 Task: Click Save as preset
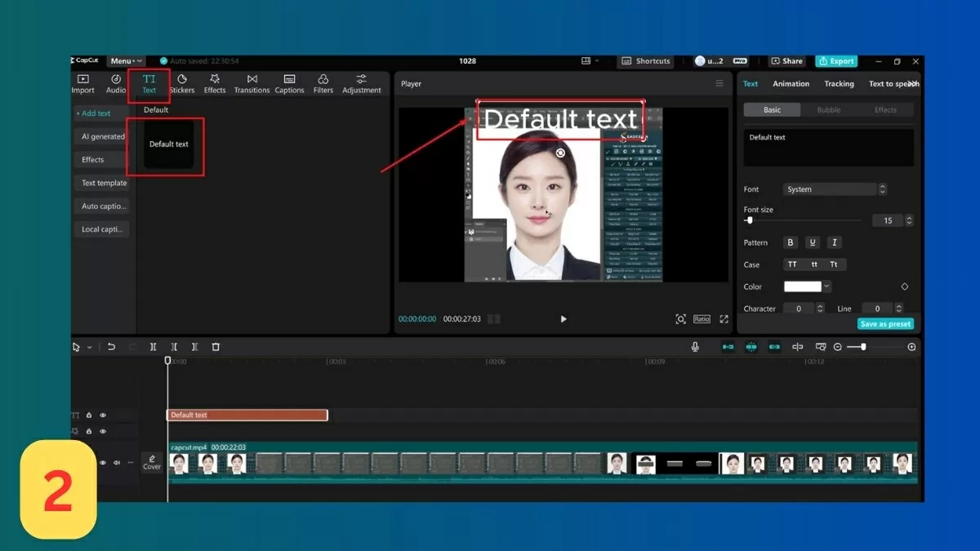(885, 323)
